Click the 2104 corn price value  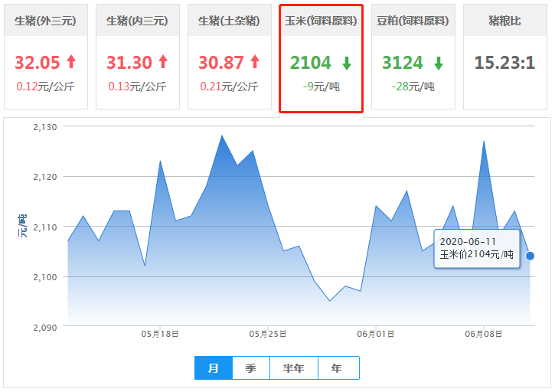[x=311, y=63]
